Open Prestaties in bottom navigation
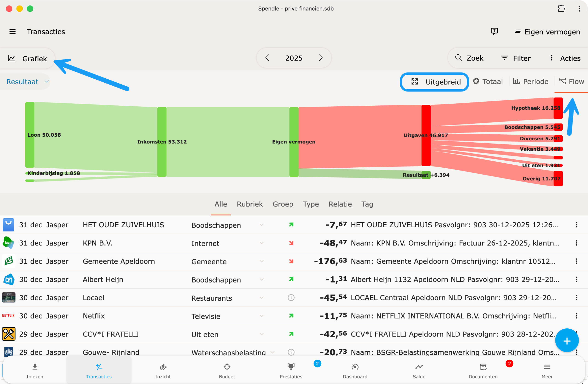Viewport: 588px width, 384px height. tap(291, 371)
